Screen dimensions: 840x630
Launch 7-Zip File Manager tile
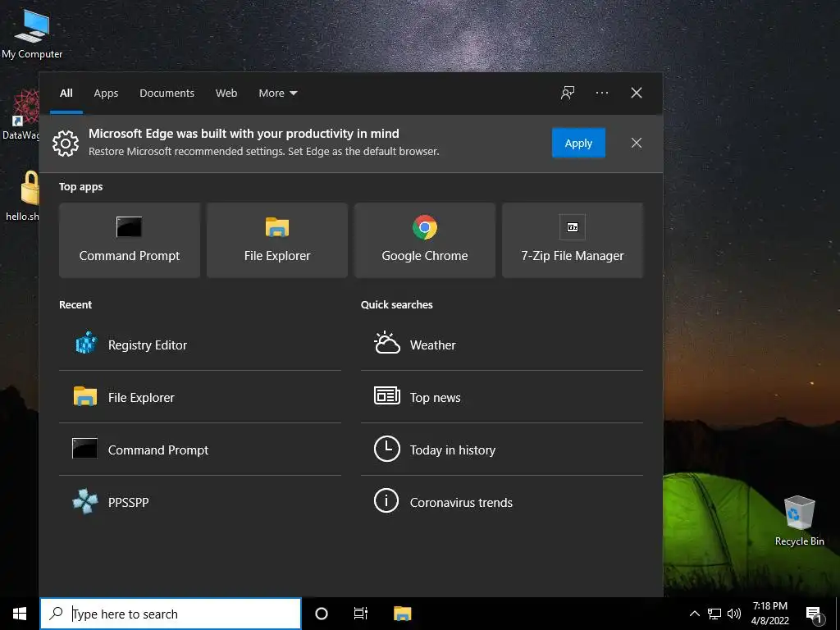572,240
